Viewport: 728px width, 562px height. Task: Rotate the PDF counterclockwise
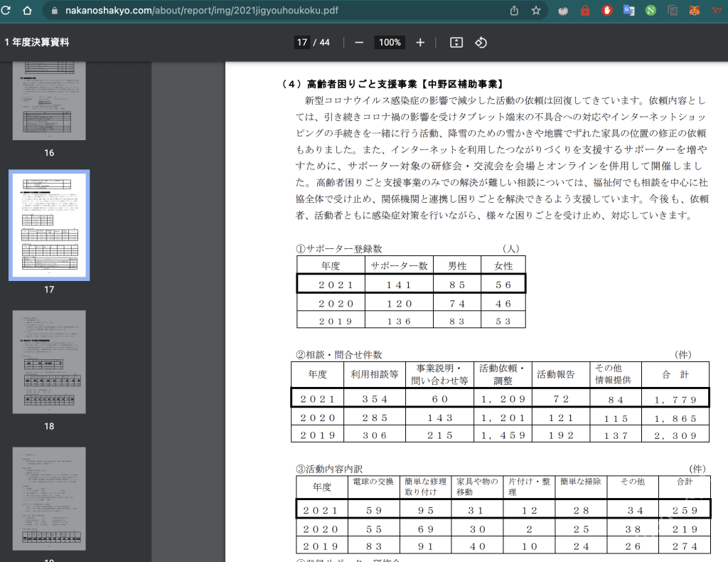(481, 43)
